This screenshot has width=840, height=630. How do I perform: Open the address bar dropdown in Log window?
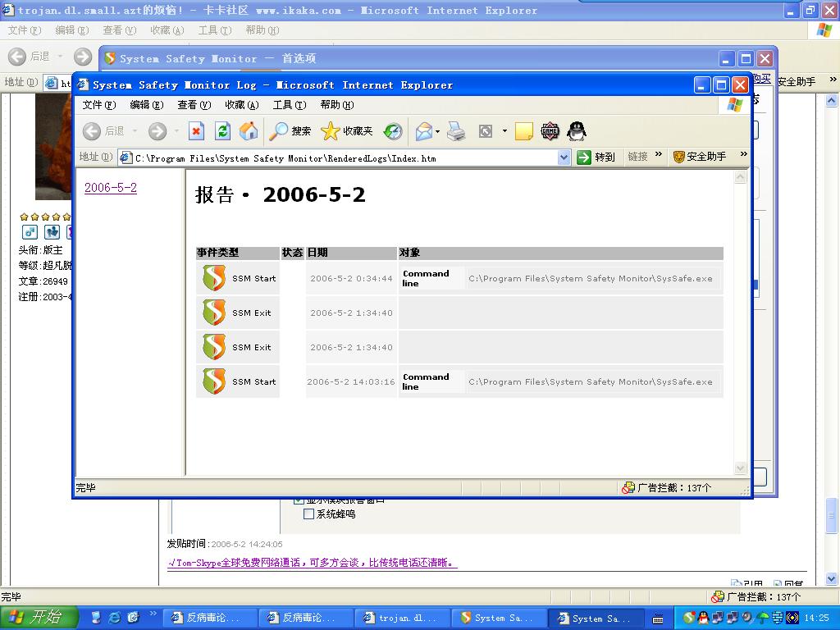564,157
